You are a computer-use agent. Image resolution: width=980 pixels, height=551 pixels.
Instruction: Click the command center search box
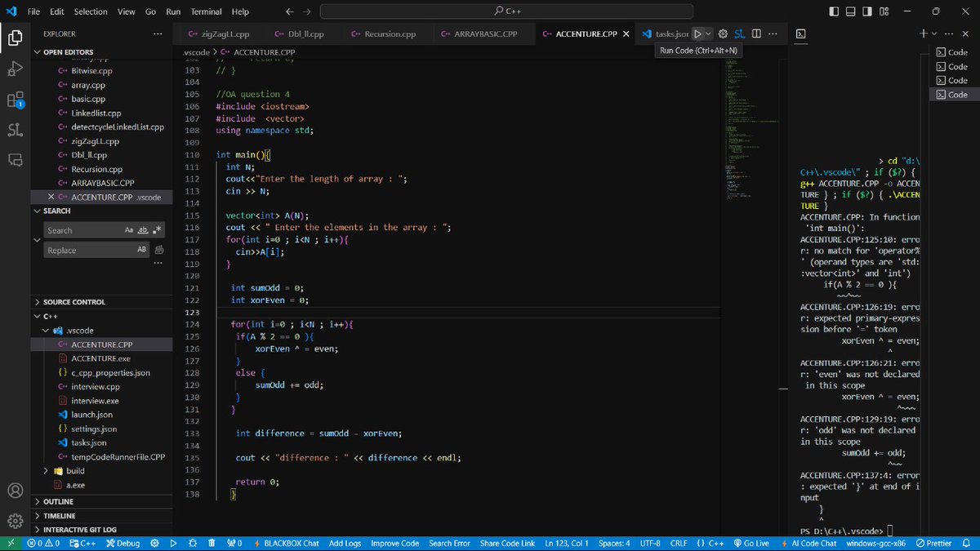pos(507,11)
